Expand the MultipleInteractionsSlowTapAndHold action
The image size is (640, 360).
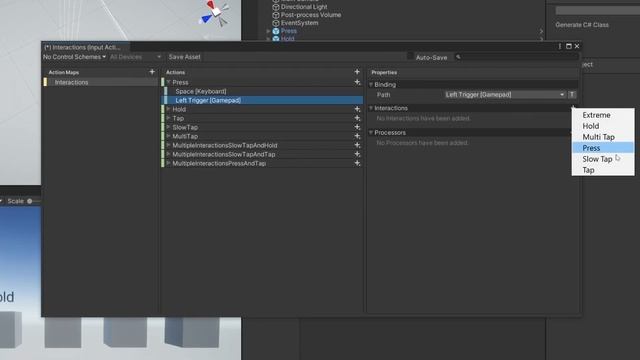click(168, 145)
